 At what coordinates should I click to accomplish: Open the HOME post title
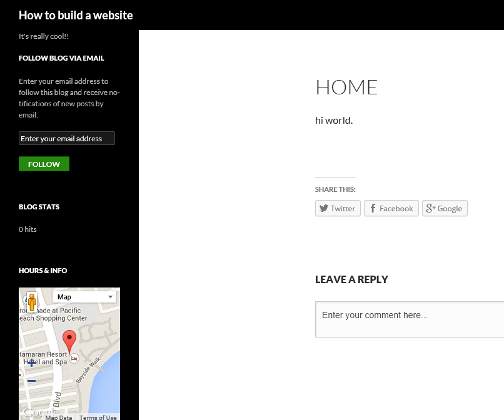[x=346, y=87]
